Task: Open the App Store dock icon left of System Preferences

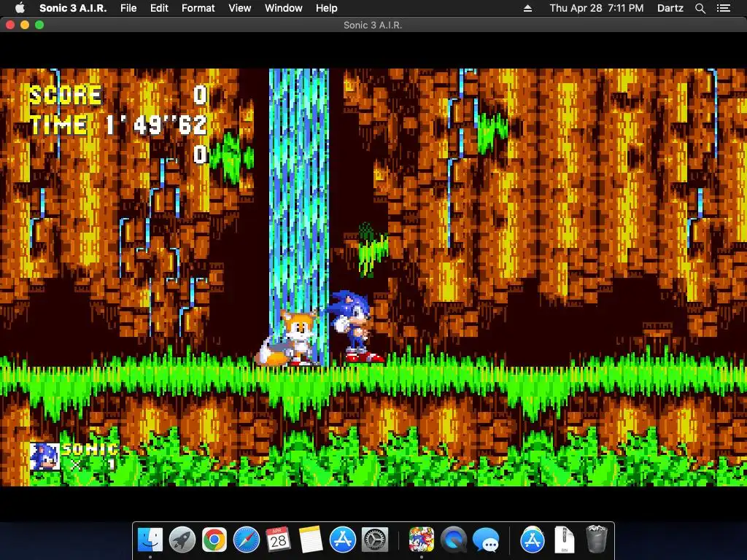Action: coord(343,540)
